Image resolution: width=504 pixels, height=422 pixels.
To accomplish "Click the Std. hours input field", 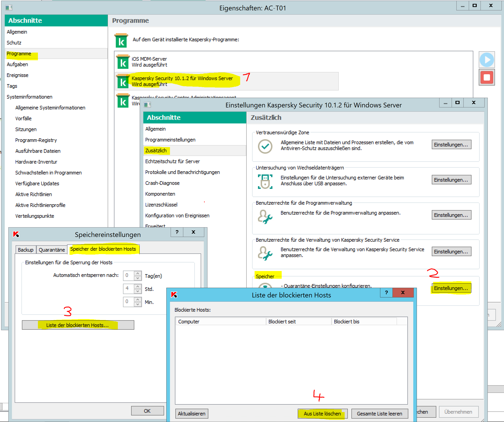I will click(x=128, y=288).
